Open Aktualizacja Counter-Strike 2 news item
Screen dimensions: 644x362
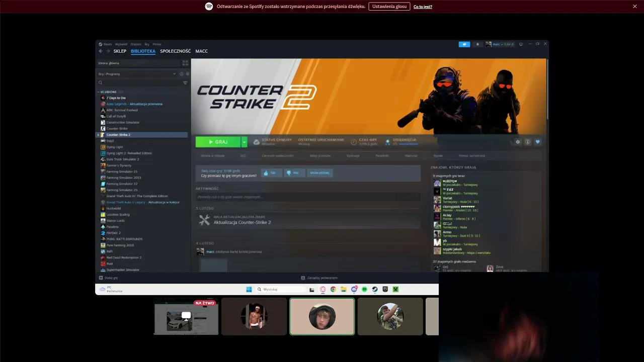tap(308, 220)
